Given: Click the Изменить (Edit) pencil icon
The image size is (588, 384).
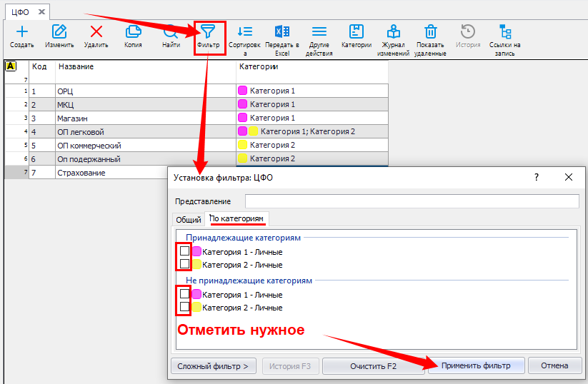Looking at the screenshot, I should point(59,31).
